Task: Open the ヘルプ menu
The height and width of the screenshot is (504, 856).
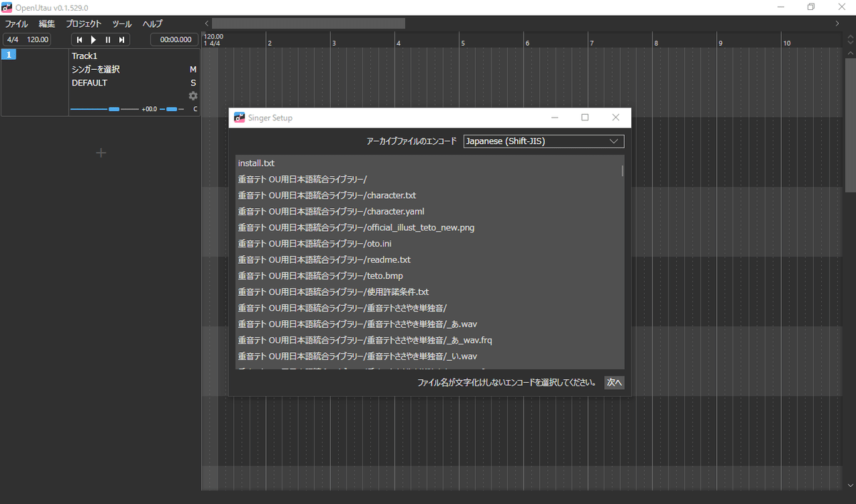Action: coord(152,24)
